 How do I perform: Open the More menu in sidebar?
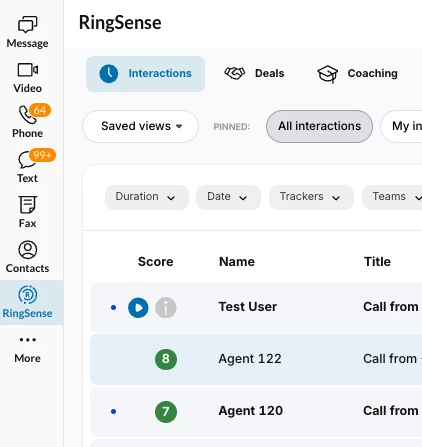pos(27,349)
